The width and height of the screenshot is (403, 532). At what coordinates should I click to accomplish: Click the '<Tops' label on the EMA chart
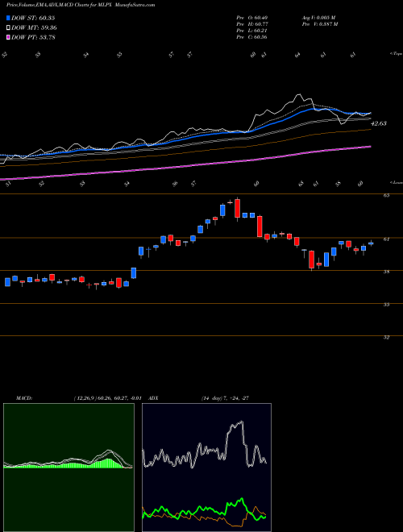point(396,54)
